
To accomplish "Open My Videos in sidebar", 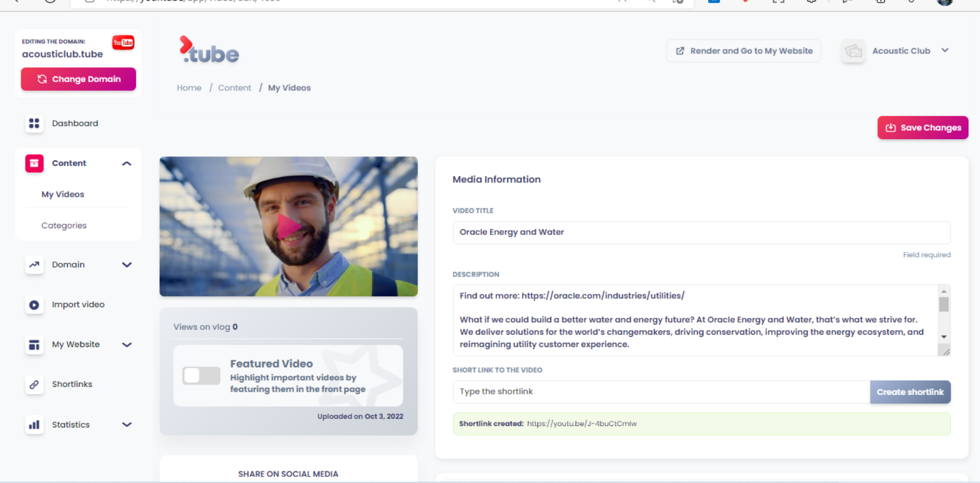I will coord(63,194).
